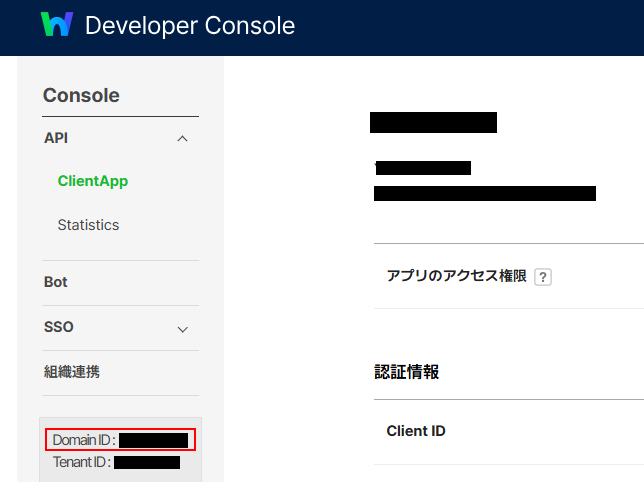Click the 認証情報 section heading
The image size is (644, 482).
point(406,372)
